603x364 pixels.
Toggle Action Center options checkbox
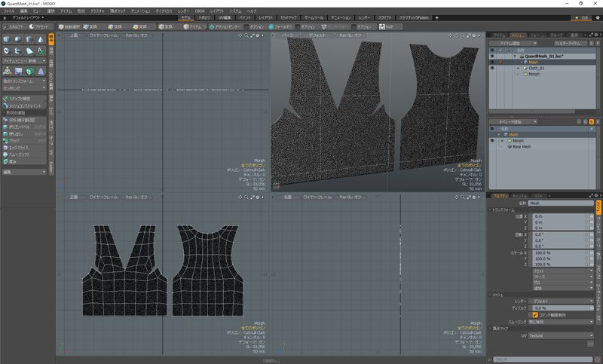[246, 27]
